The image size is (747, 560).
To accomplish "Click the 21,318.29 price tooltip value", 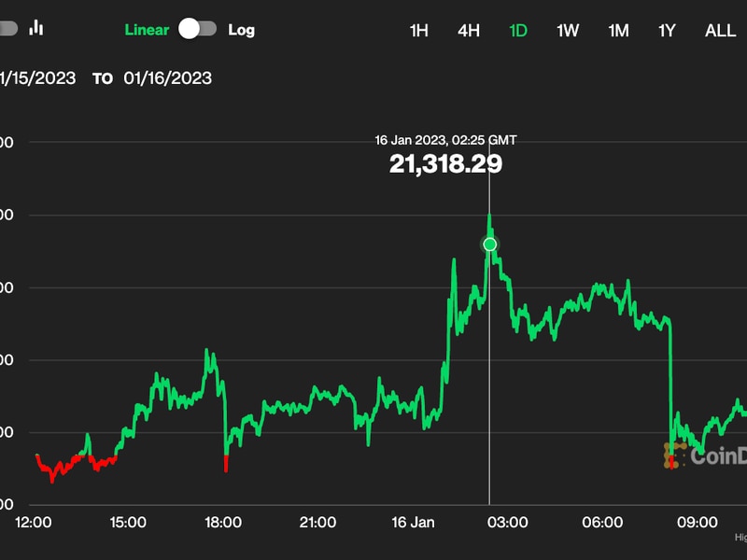I will (x=445, y=164).
